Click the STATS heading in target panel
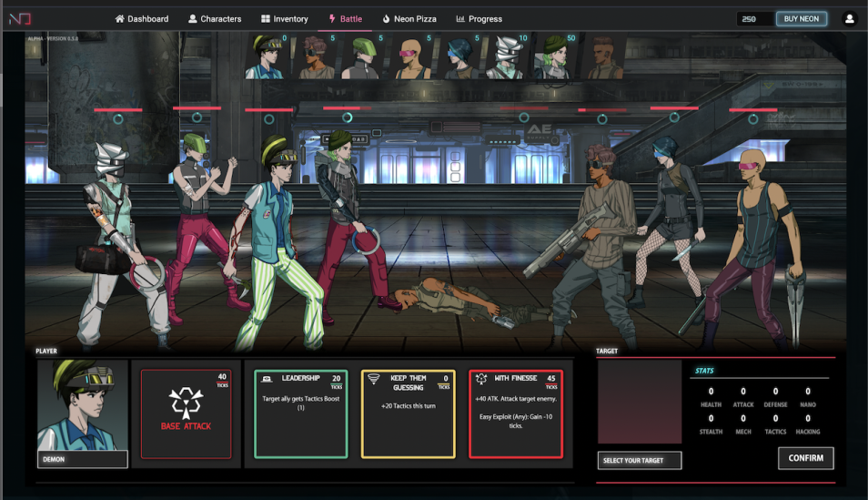868x500 pixels. tap(704, 371)
